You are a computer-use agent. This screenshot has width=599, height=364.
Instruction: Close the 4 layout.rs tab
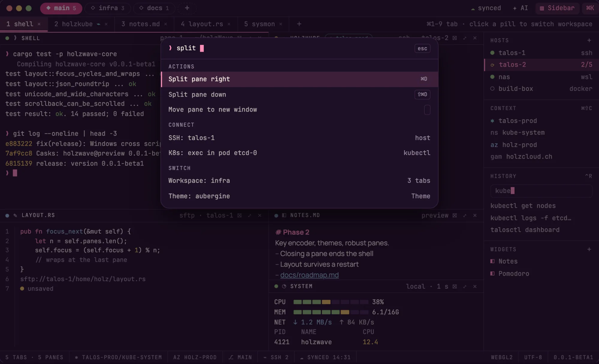[229, 24]
